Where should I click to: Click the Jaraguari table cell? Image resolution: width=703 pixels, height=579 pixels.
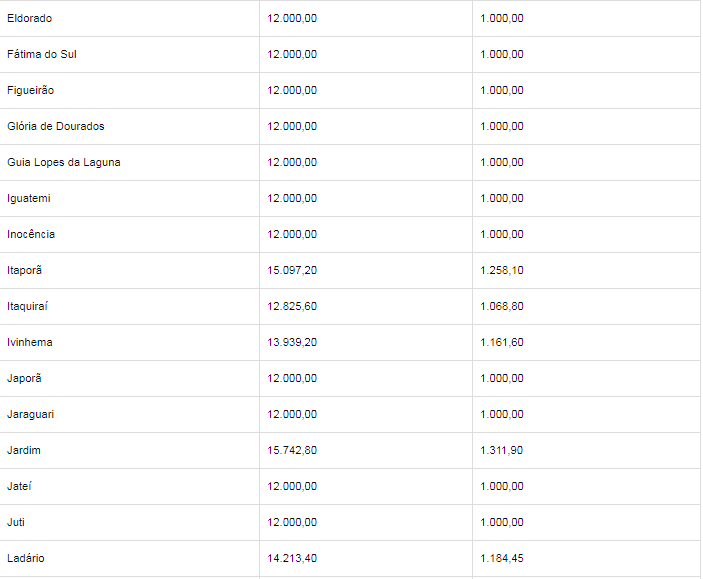click(30, 414)
